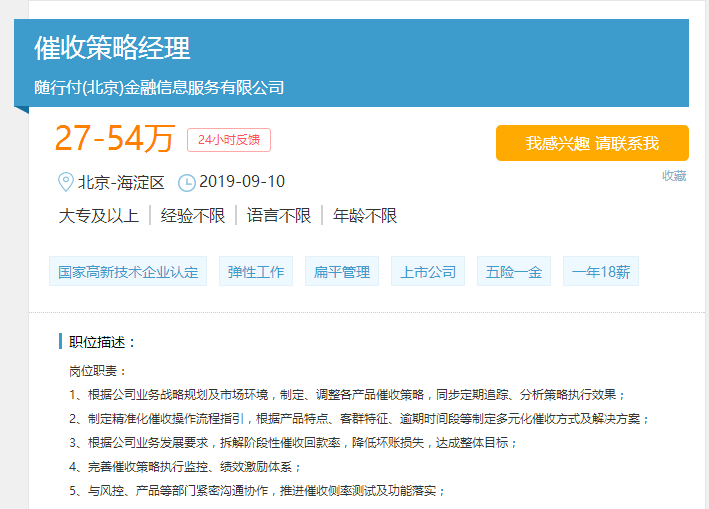Click the clock icon beside the date
Viewport: 709px width, 509px height.
click(186, 182)
